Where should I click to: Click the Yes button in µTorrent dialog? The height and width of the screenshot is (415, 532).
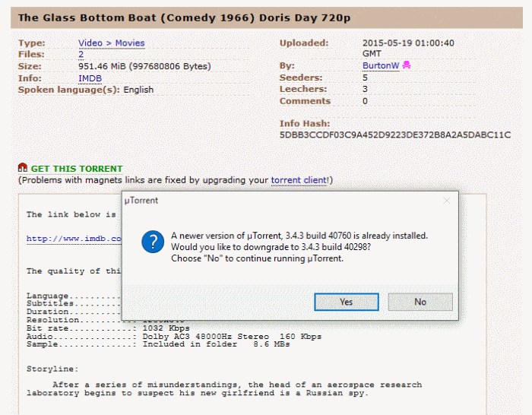click(x=347, y=302)
